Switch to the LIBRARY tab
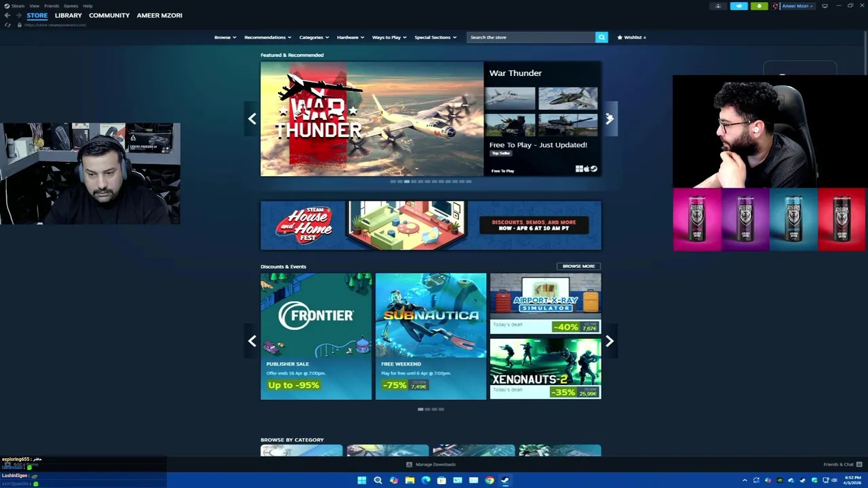Screen dimensions: 868x488 coord(68,15)
